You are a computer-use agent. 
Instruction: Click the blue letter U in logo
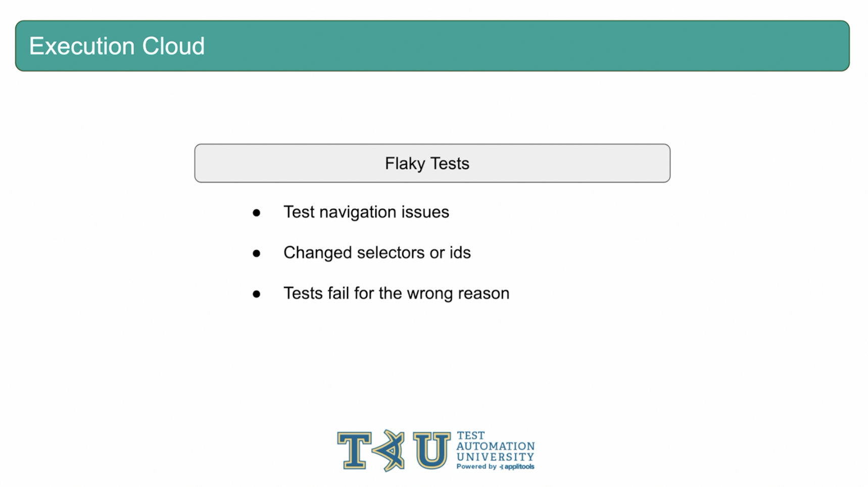pos(431,450)
